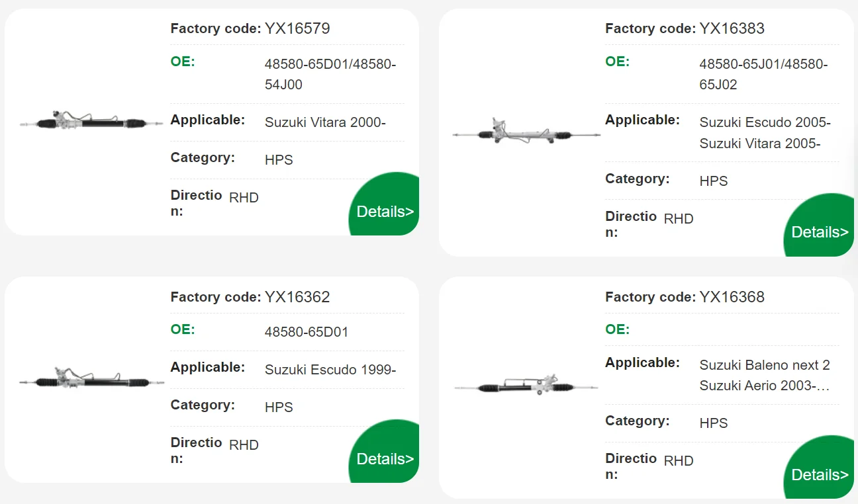Select factory code text YX16383
The width and height of the screenshot is (858, 504).
point(732,28)
